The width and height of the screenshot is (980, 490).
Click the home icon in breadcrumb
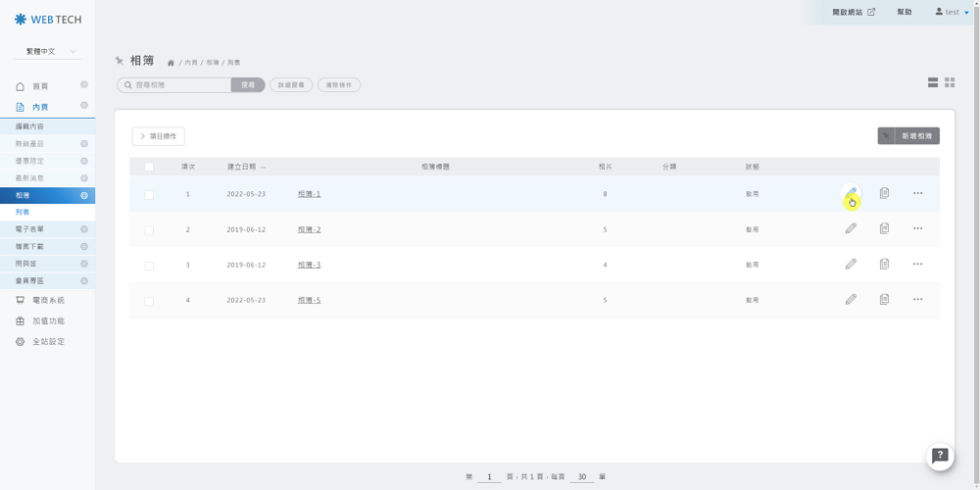point(171,63)
